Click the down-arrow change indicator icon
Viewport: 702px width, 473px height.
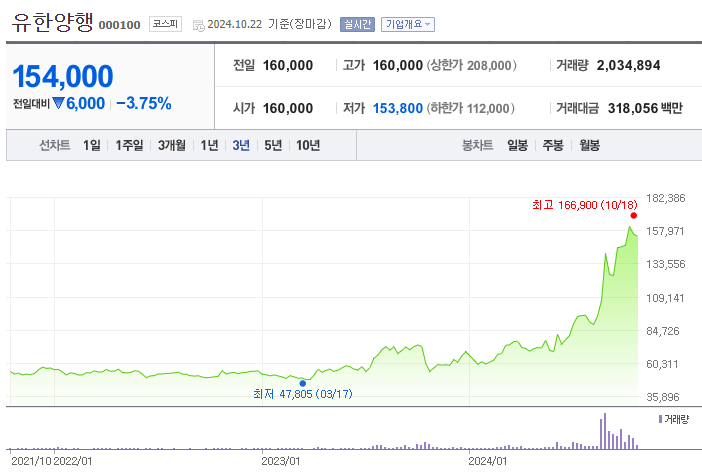[58, 103]
